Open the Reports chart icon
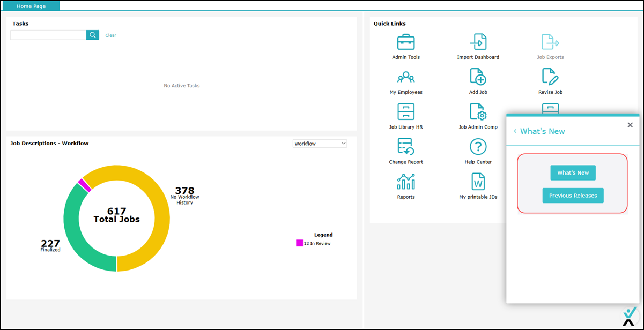Image resolution: width=644 pixels, height=330 pixels. (405, 182)
